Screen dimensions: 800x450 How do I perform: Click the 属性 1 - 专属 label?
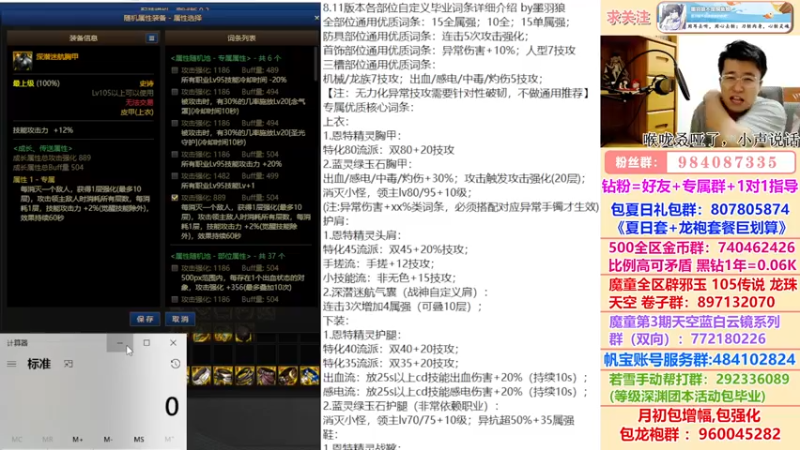tap(34, 180)
